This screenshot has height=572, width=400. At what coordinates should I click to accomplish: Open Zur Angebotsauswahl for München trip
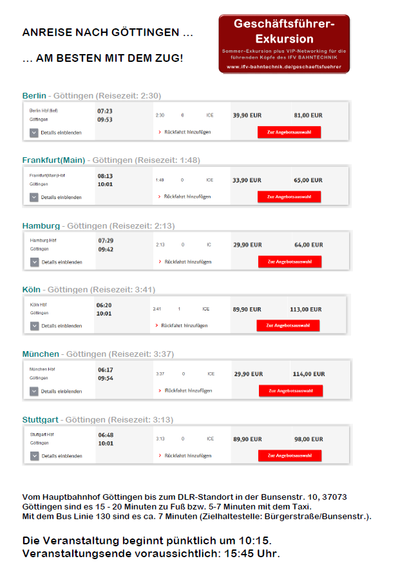click(x=291, y=391)
